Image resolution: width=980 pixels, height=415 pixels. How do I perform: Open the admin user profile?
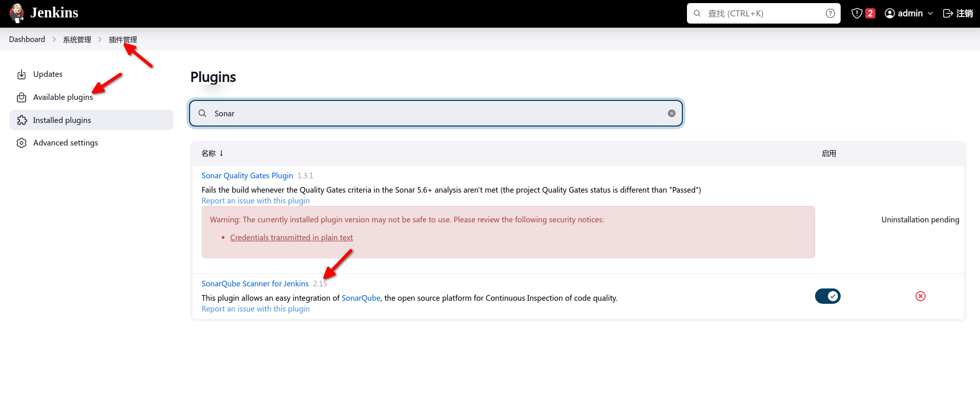tap(904, 13)
